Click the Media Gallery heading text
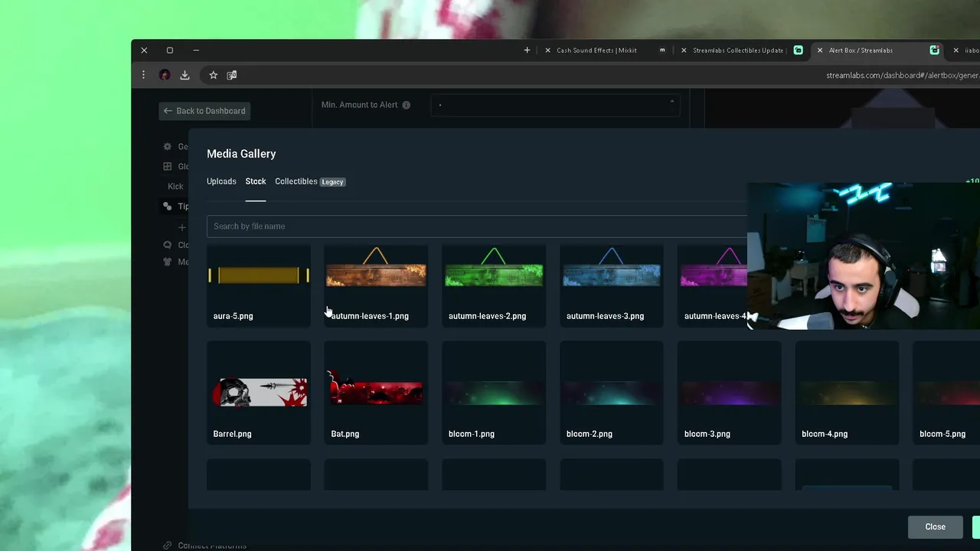The image size is (980, 551). tap(241, 154)
